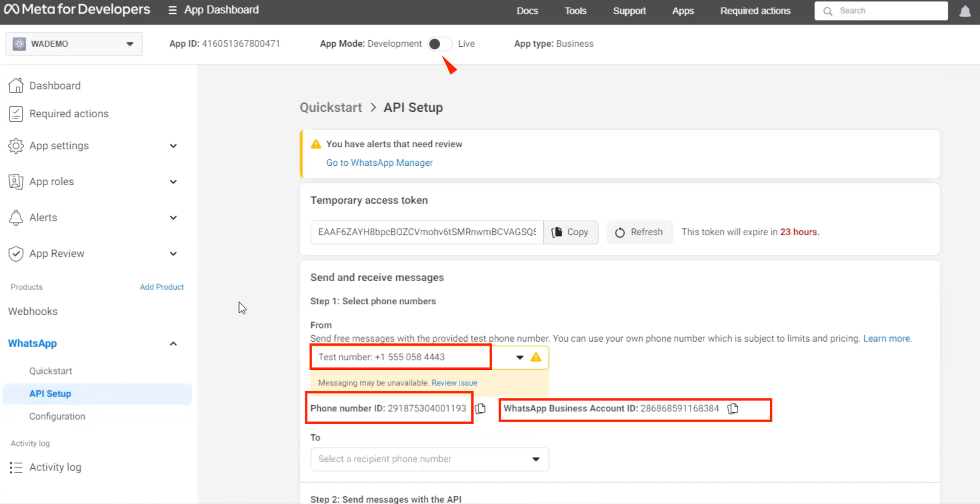
Task: Click the Add Product link
Action: click(x=162, y=287)
